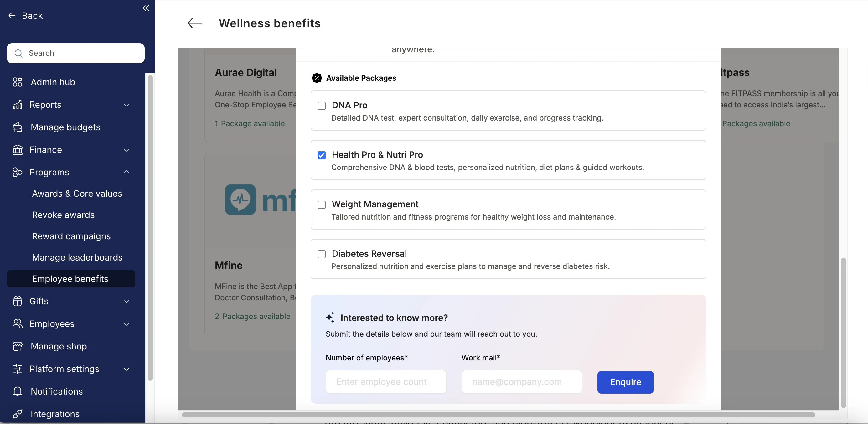Click the Gifts box icon

pyautogui.click(x=18, y=301)
